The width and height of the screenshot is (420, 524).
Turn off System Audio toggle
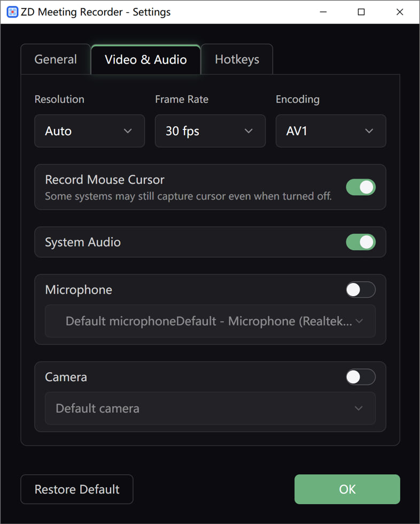click(x=361, y=242)
